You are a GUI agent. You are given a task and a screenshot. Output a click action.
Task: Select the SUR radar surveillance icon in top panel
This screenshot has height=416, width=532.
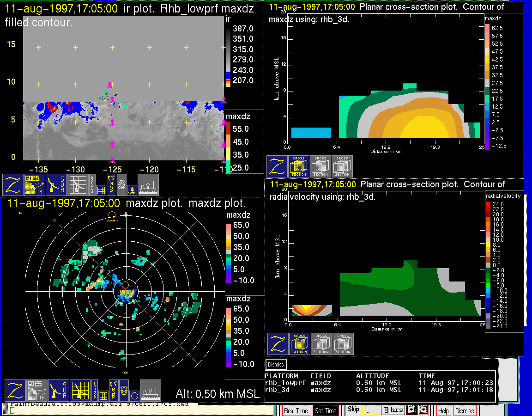57,184
